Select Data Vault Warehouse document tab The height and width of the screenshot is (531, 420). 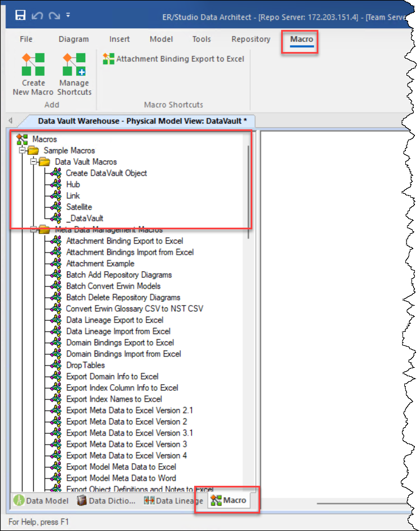142,121
